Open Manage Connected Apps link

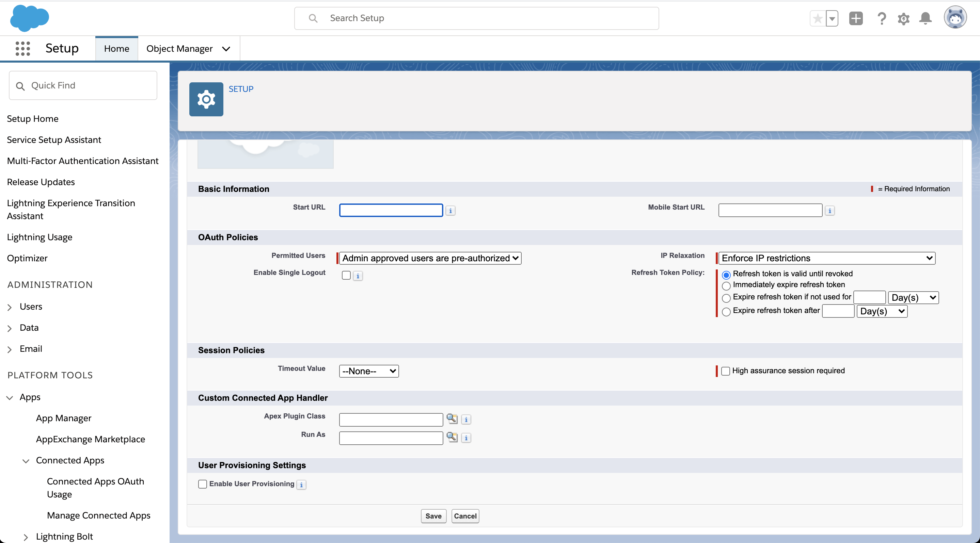coord(98,515)
